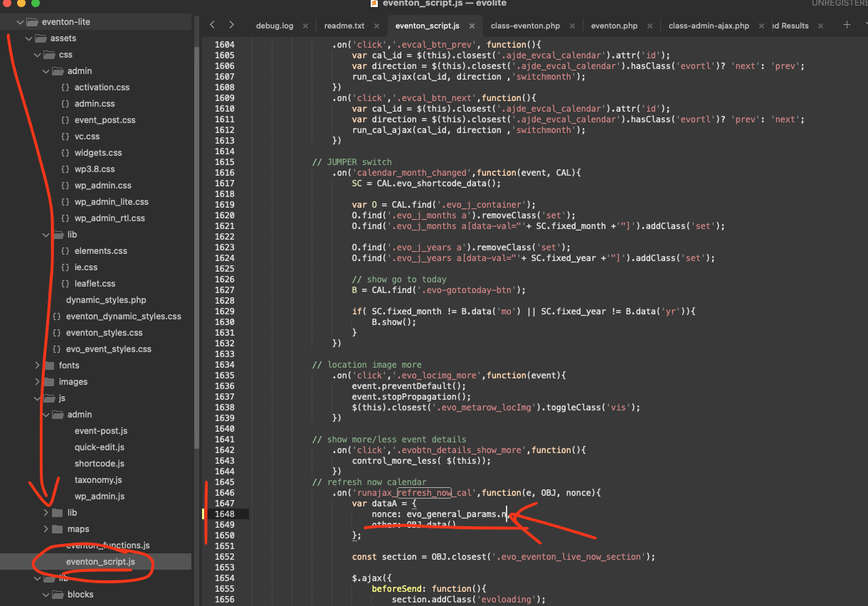Switch to the debug.log tab
This screenshot has height=606, width=868.
click(274, 26)
